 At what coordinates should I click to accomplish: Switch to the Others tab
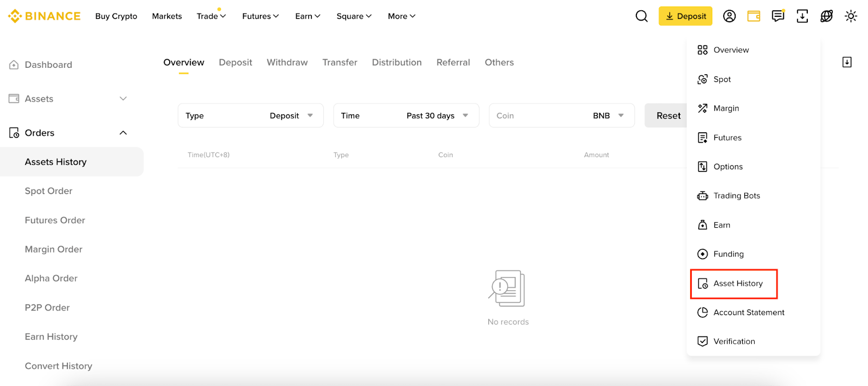click(x=499, y=62)
